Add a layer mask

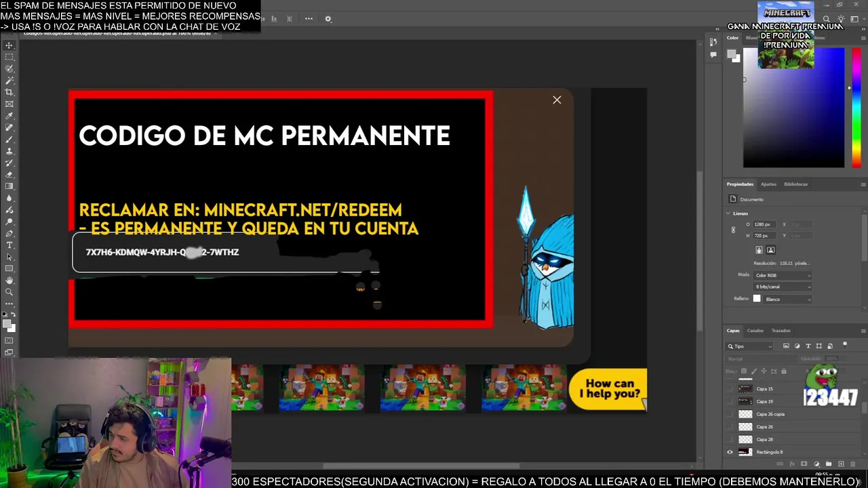[x=804, y=464]
